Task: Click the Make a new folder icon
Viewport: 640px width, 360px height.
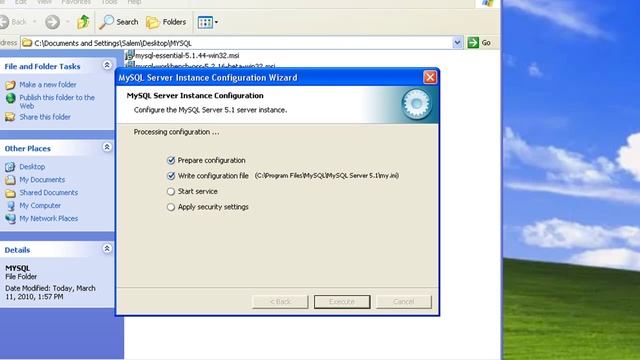Action: [10, 84]
